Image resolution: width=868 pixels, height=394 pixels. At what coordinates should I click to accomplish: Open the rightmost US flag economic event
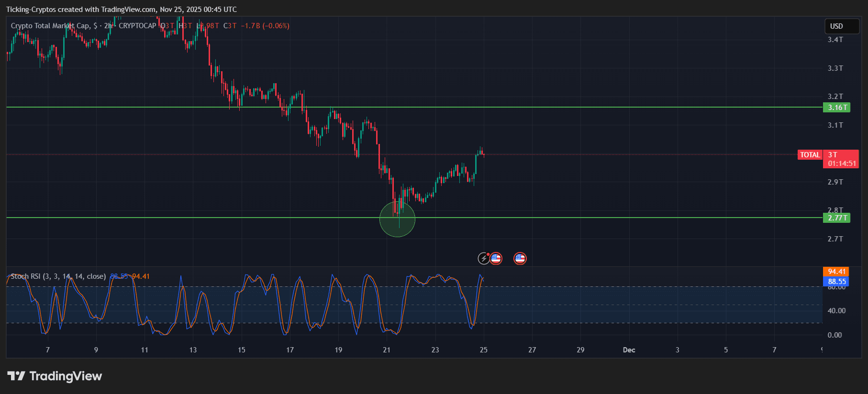pyautogui.click(x=520, y=259)
